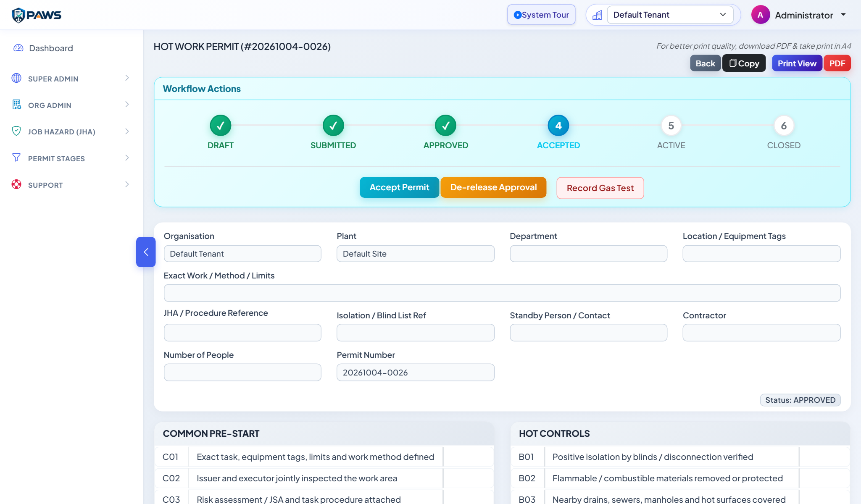Expand the ORG ADMIN menu chevron
861x504 pixels.
(x=127, y=105)
